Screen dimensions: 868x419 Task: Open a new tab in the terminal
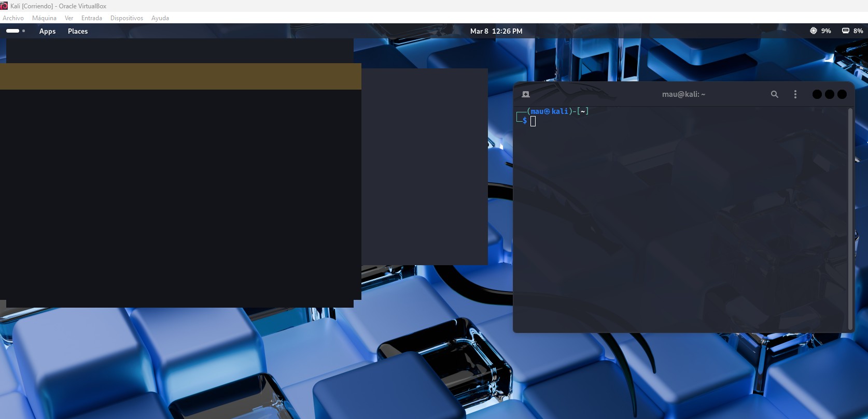tap(526, 94)
